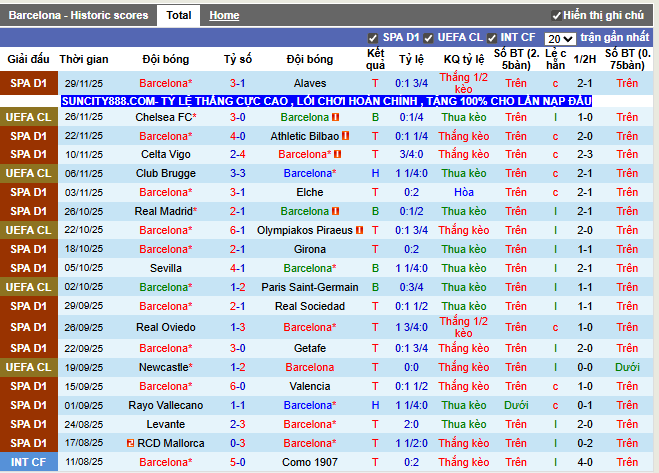This screenshot has width=659, height=473.
Task: Click red card icon in Chelsea FC row
Action: (335, 117)
